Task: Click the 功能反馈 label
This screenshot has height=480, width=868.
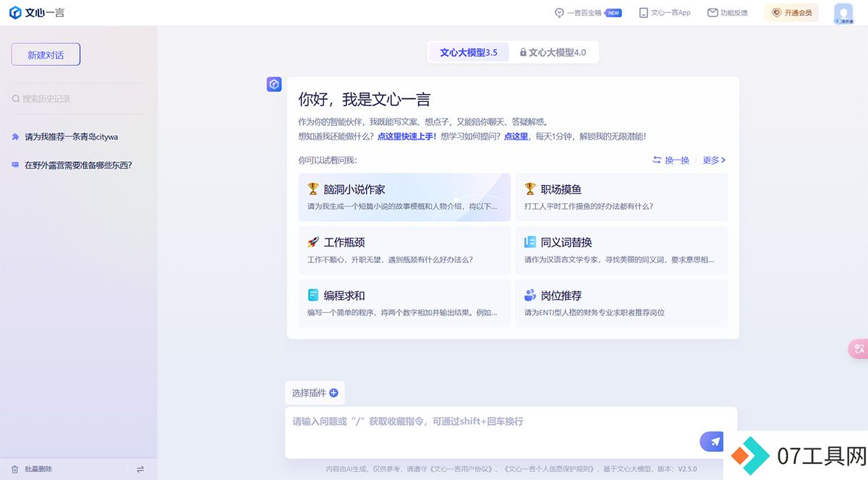Action: point(734,13)
